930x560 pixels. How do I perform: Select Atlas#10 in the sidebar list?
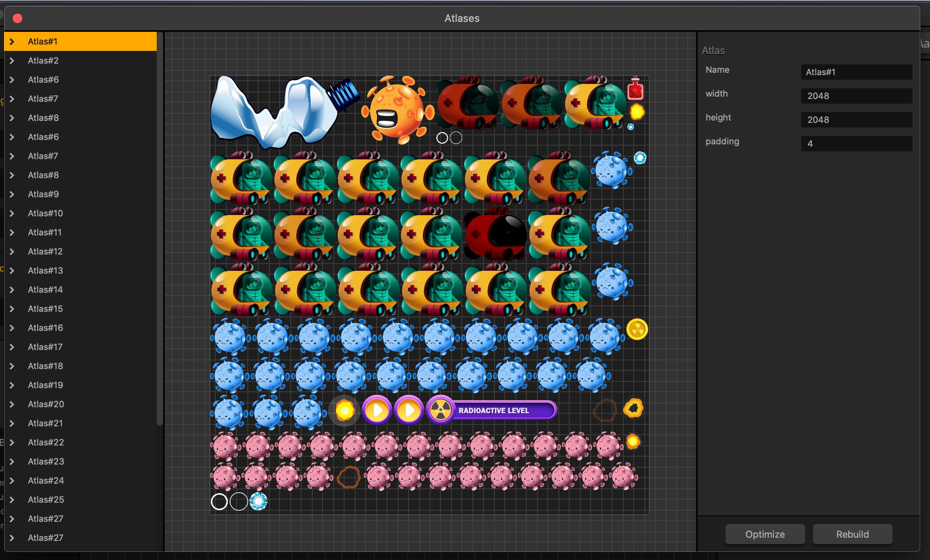point(45,213)
